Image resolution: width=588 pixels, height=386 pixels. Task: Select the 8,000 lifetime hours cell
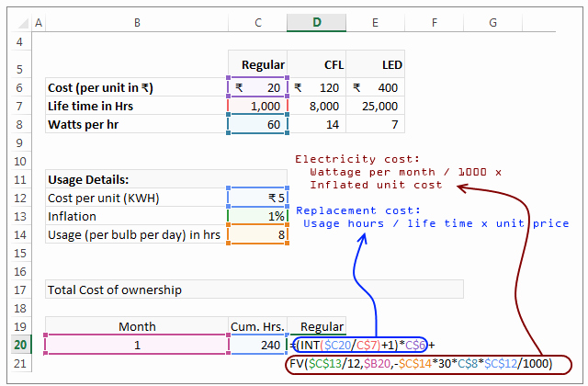316,106
